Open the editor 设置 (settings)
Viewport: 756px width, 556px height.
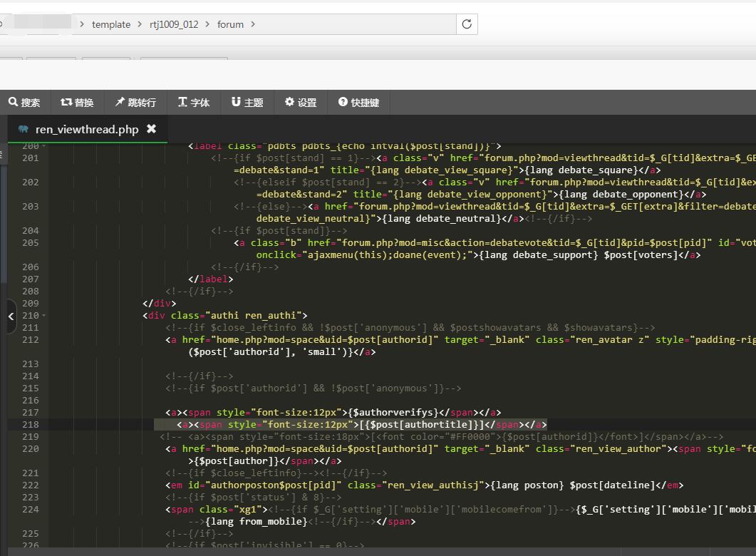click(x=301, y=103)
